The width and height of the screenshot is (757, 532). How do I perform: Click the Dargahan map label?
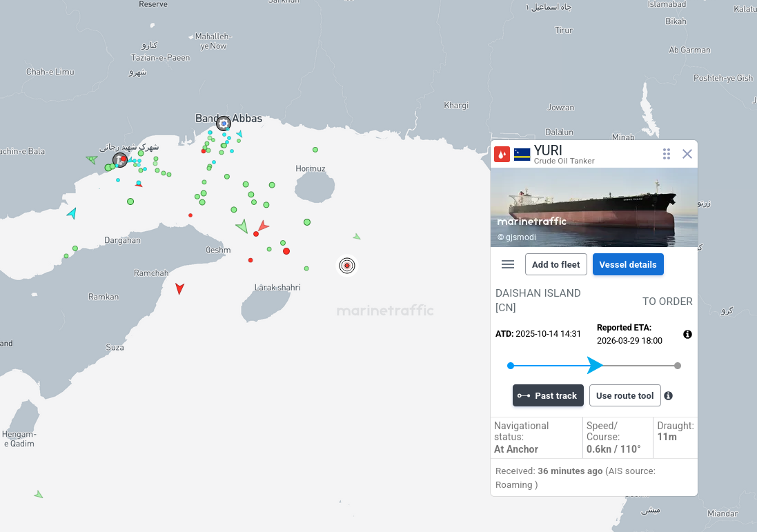[x=123, y=240]
